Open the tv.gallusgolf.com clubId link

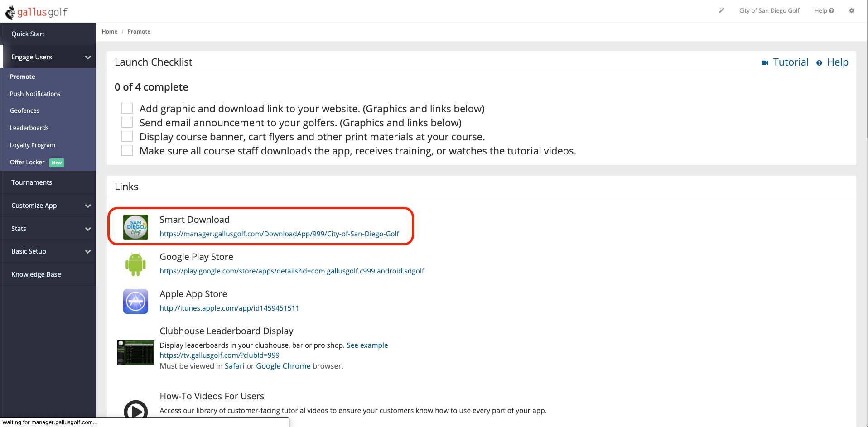pos(219,355)
